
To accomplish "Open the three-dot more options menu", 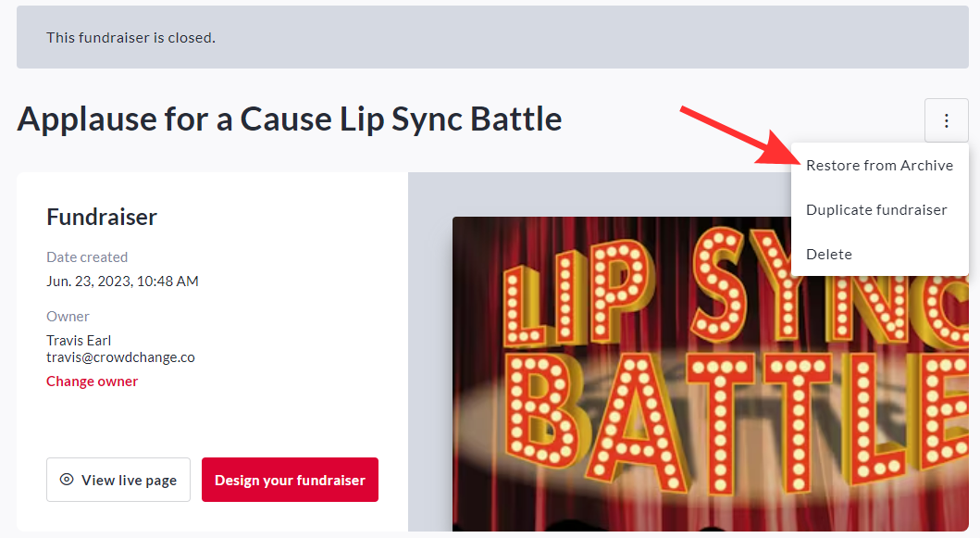I will (x=946, y=121).
